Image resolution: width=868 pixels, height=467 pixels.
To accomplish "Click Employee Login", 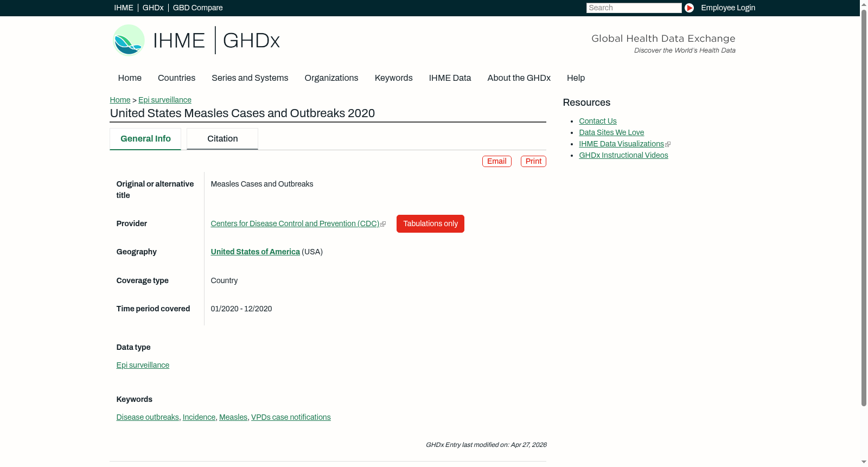I will 728,8.
